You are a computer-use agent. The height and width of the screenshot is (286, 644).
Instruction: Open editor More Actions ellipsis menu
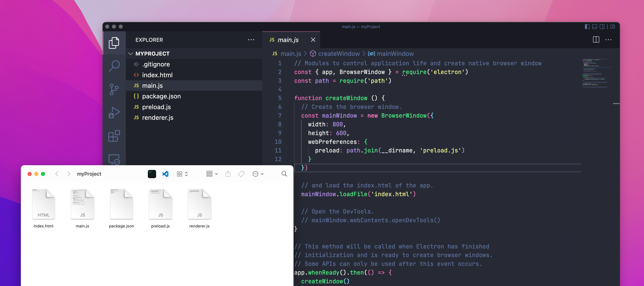609,40
